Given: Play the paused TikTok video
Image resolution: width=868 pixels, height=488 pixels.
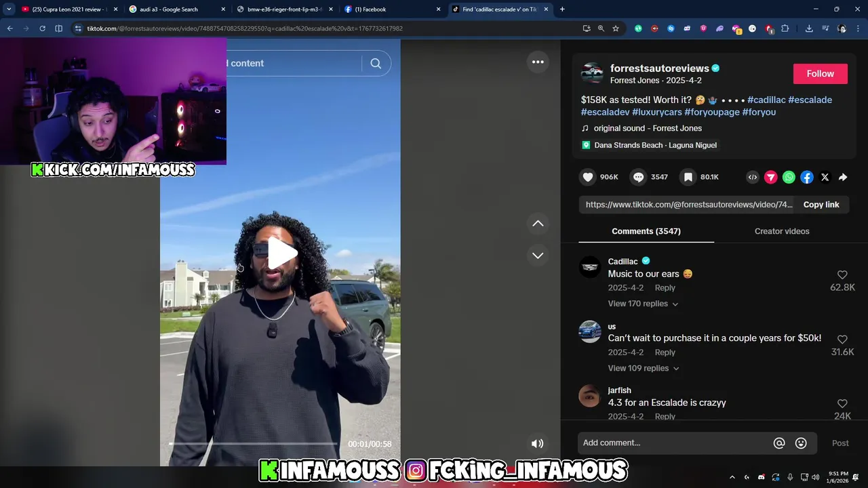Looking at the screenshot, I should tap(281, 253).
